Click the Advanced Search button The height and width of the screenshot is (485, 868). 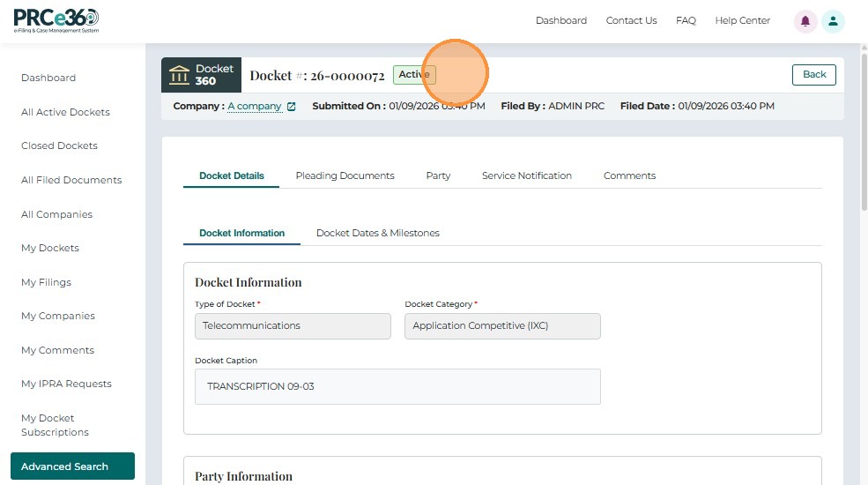72,466
